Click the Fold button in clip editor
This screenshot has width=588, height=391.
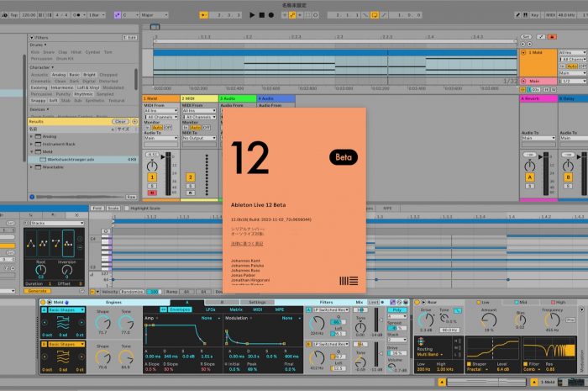(x=97, y=208)
